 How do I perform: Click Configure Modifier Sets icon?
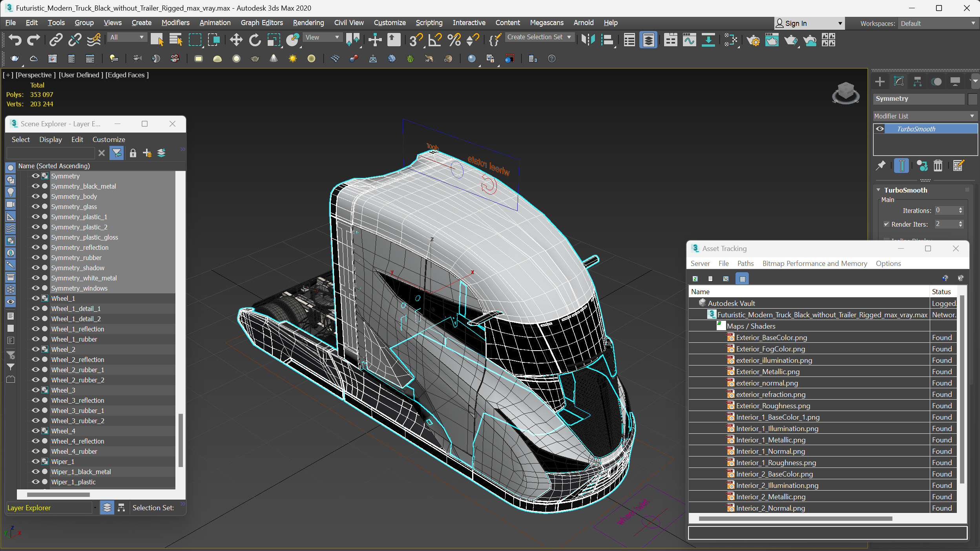click(x=958, y=165)
